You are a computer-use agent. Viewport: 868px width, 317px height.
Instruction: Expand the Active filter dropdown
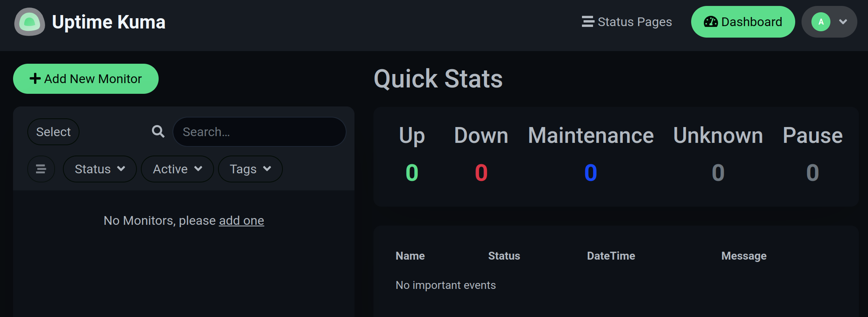tap(177, 169)
